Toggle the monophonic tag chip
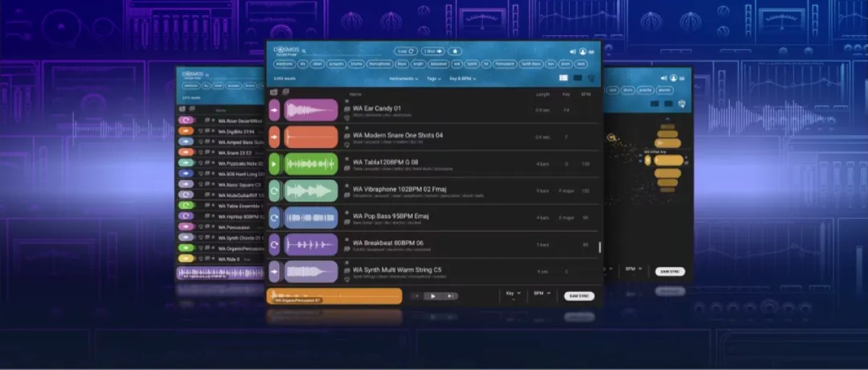Viewport: 868px width, 370px height. pyautogui.click(x=380, y=64)
